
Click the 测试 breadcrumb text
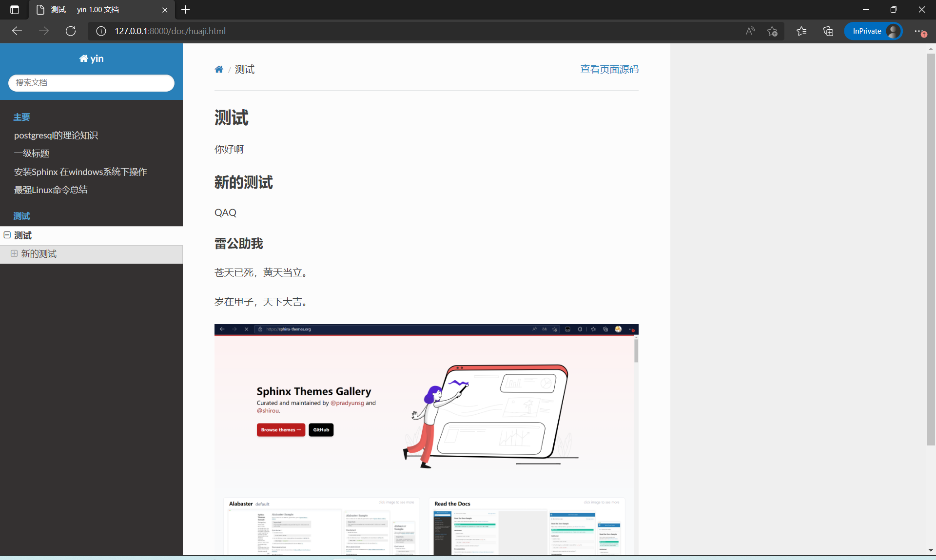point(245,69)
